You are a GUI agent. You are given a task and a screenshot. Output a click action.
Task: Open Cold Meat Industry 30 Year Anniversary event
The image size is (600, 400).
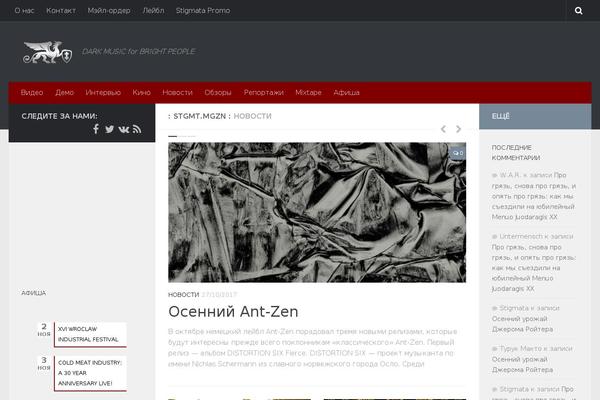[90, 373]
